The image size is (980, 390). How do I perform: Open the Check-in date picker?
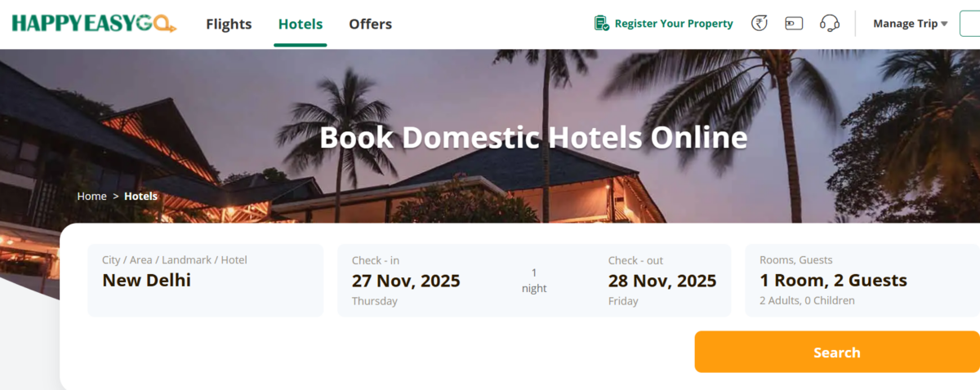point(406,281)
